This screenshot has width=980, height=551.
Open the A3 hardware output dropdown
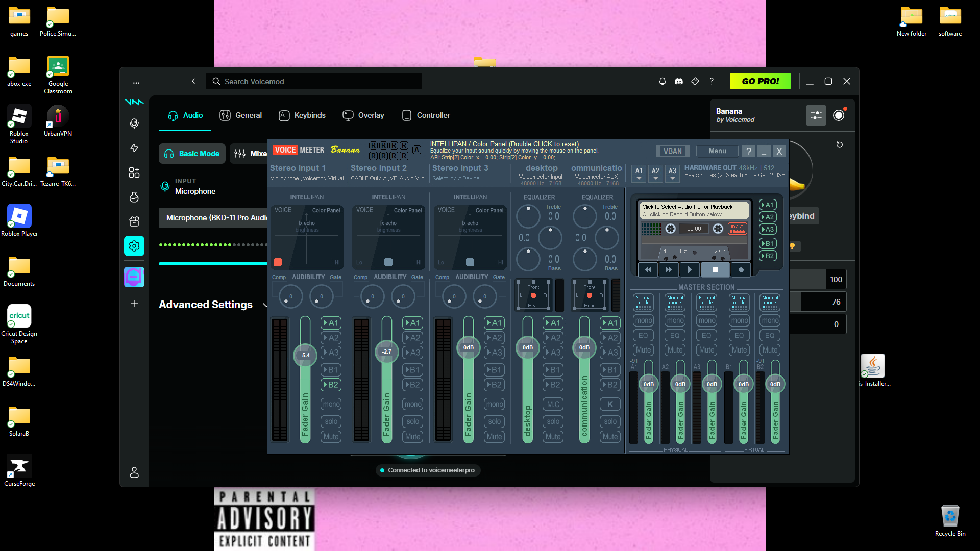(672, 173)
